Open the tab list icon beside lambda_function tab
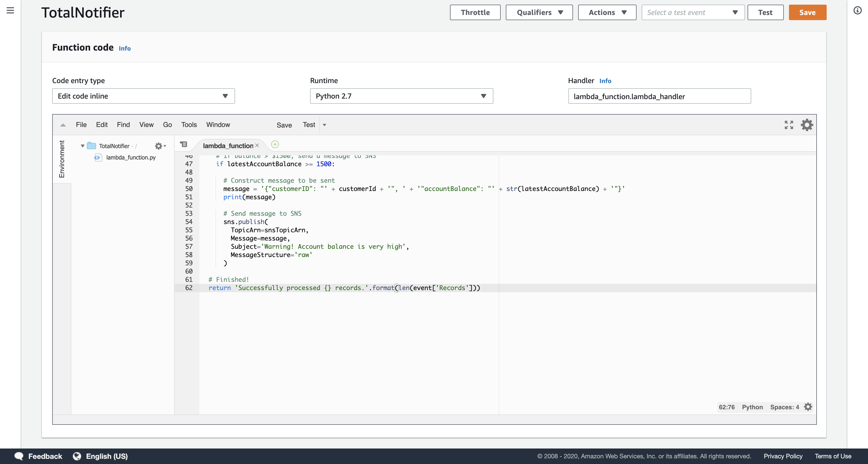Viewport: 868px width, 464px height. pos(184,145)
